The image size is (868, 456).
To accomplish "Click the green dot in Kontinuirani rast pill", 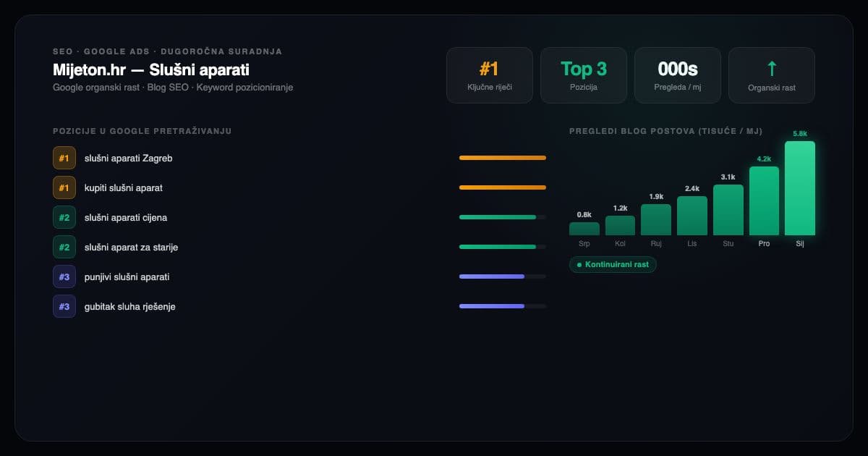I will (579, 265).
